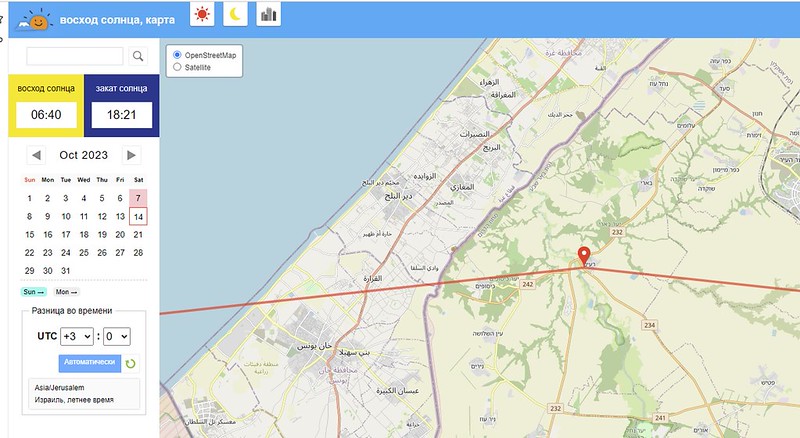The image size is (800, 438).
Task: Select October 23 in calendar
Action: (x=48, y=253)
